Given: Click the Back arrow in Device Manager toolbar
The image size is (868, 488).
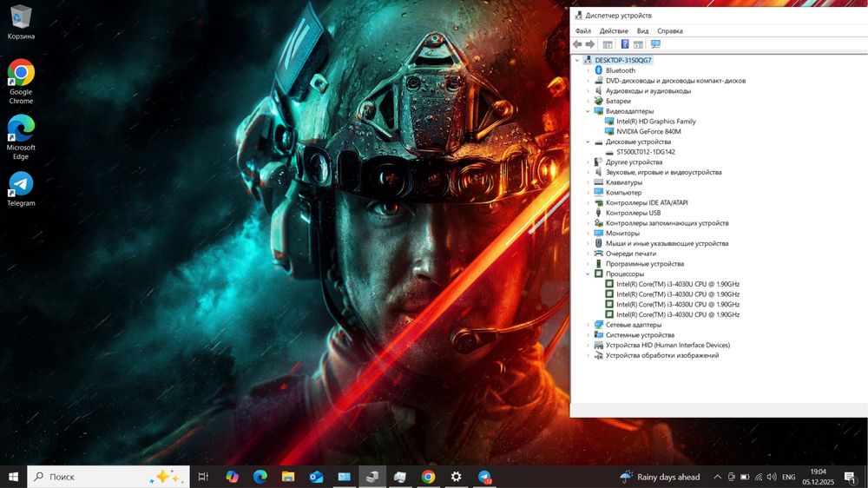Looking at the screenshot, I should pyautogui.click(x=577, y=44).
